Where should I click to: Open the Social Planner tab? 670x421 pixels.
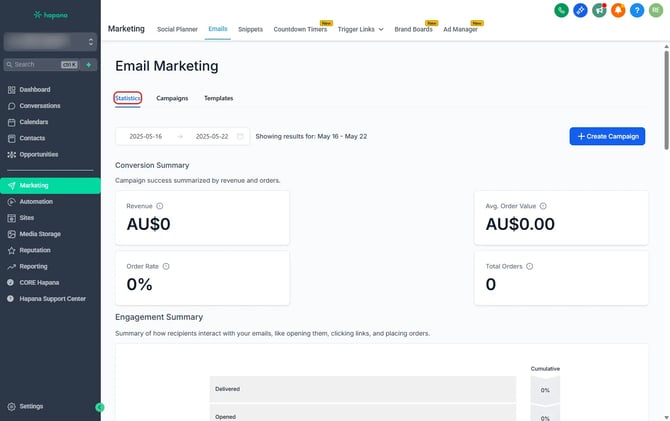click(x=176, y=29)
